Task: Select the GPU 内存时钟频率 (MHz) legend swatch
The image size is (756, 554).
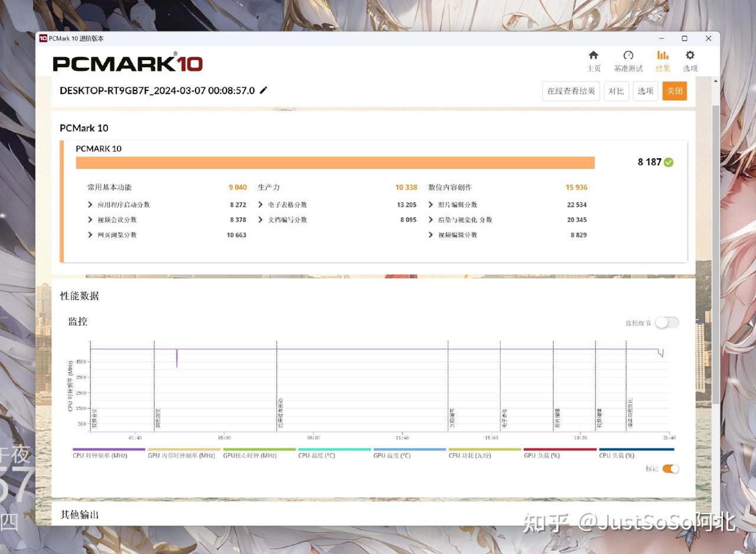Action: click(184, 449)
